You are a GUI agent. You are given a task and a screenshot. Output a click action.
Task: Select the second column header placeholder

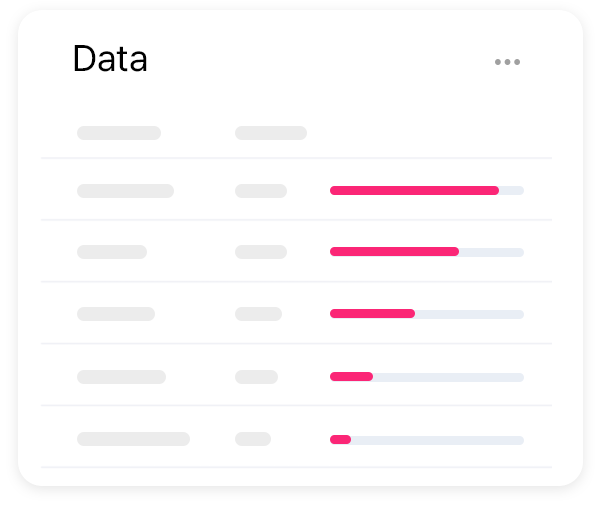coord(271,133)
